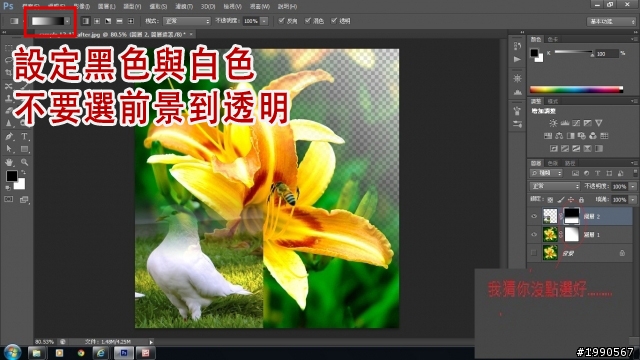The height and width of the screenshot is (360, 640).
Task: Select the Hand tool
Action: tap(9, 162)
